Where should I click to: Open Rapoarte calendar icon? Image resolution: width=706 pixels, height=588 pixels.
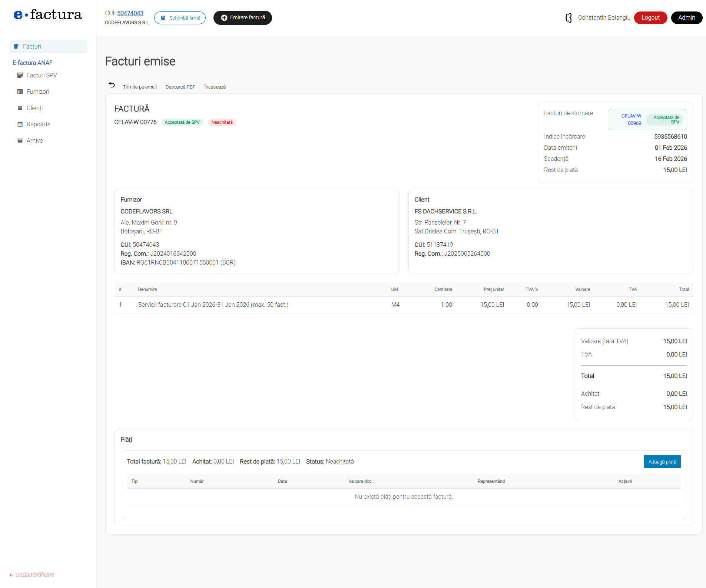(20, 124)
